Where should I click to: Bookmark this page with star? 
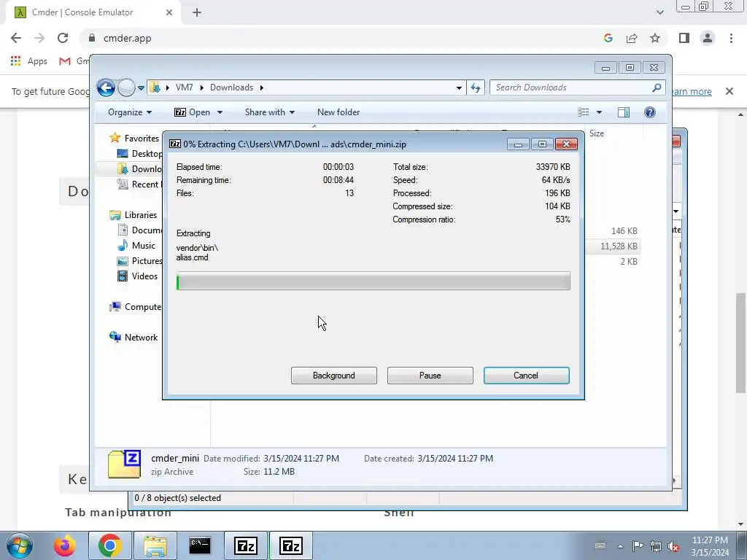click(655, 38)
